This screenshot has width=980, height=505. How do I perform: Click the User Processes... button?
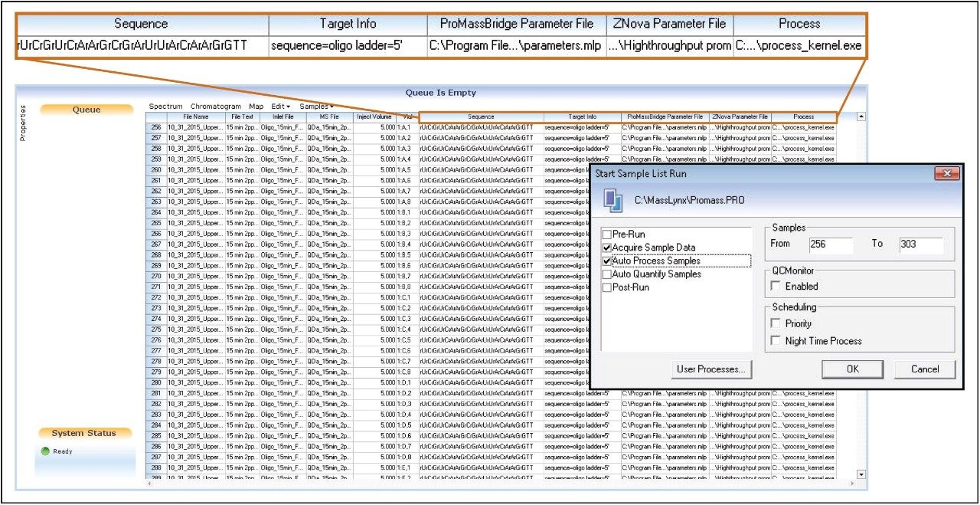pos(711,369)
